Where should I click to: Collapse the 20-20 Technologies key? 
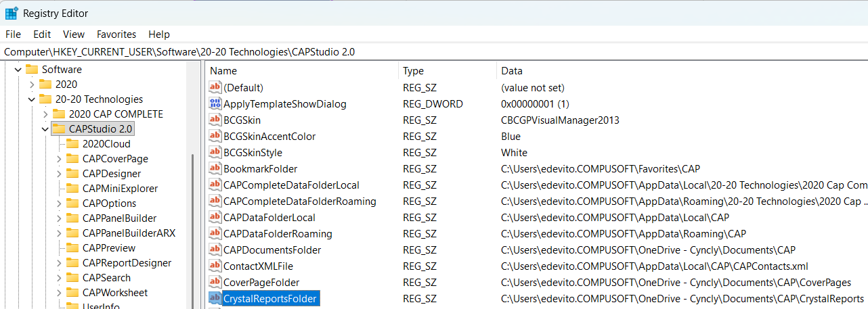pos(31,99)
